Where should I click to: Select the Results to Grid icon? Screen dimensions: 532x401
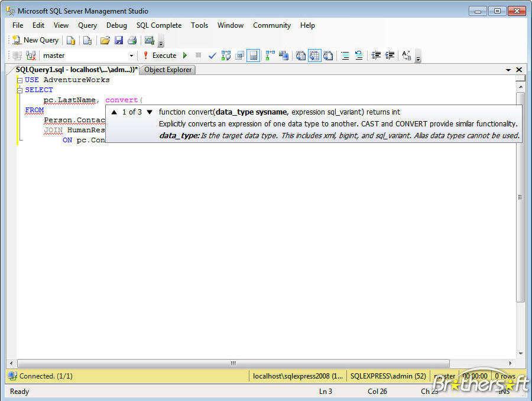point(314,55)
